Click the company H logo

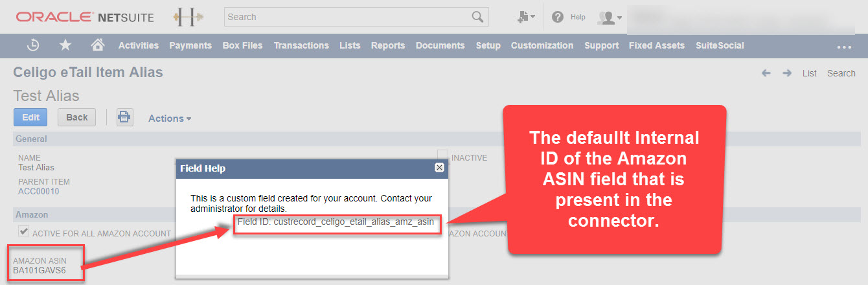click(x=188, y=17)
